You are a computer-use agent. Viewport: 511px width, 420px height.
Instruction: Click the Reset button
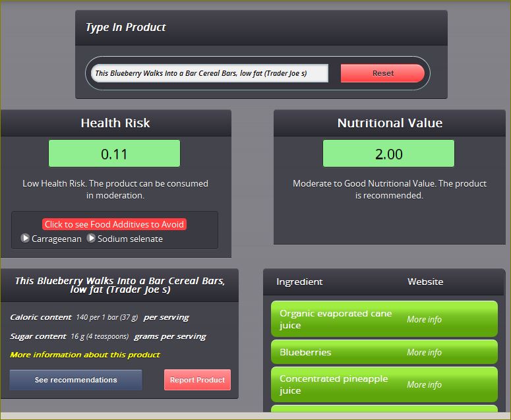[382, 73]
